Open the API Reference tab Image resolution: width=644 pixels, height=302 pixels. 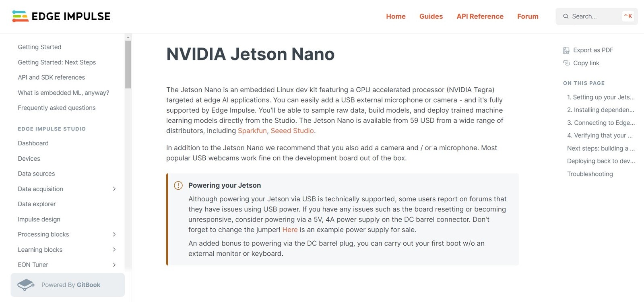click(x=480, y=17)
